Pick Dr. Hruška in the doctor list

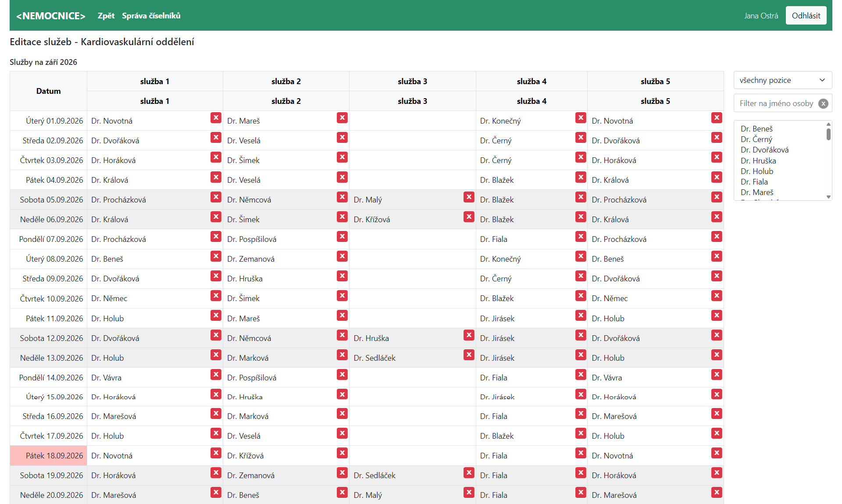[758, 161]
